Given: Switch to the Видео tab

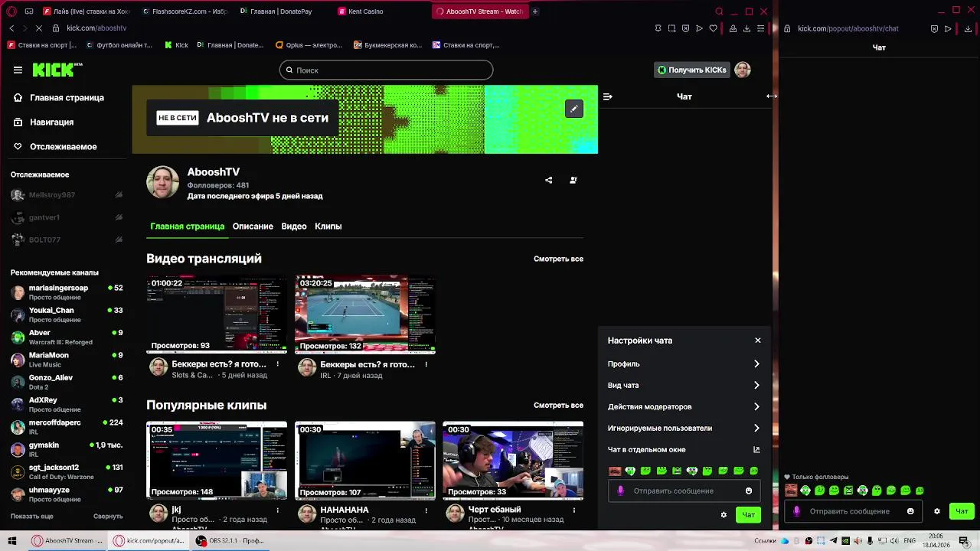Looking at the screenshot, I should [294, 227].
